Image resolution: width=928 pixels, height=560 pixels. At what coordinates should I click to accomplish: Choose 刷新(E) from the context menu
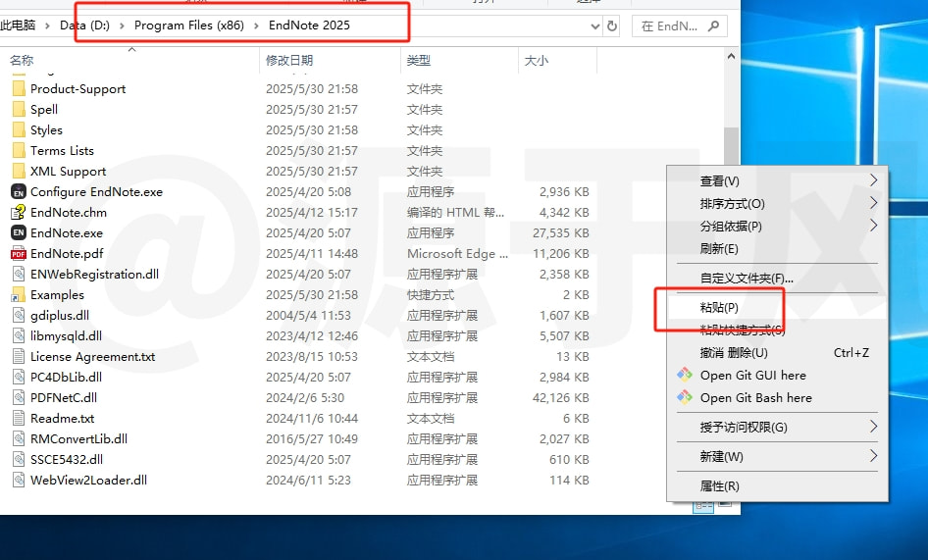pyautogui.click(x=777, y=249)
